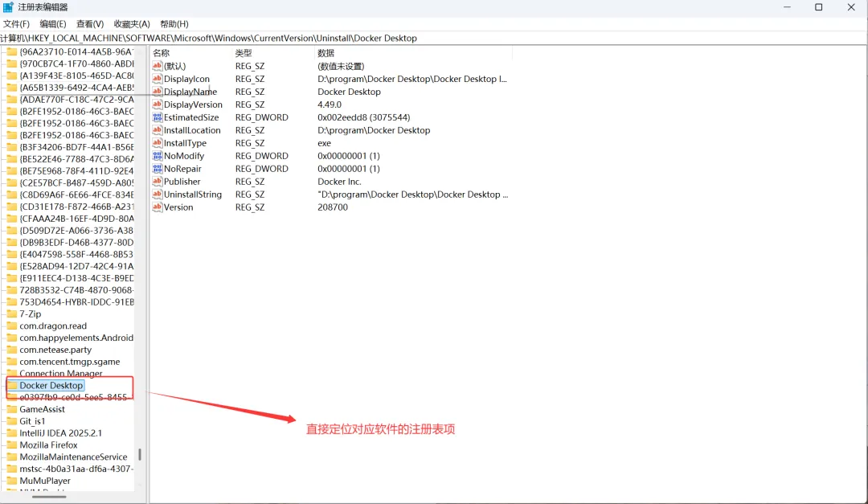Image resolution: width=868 pixels, height=504 pixels.
Task: Minimize the Registry Editor window
Action: [x=787, y=7]
